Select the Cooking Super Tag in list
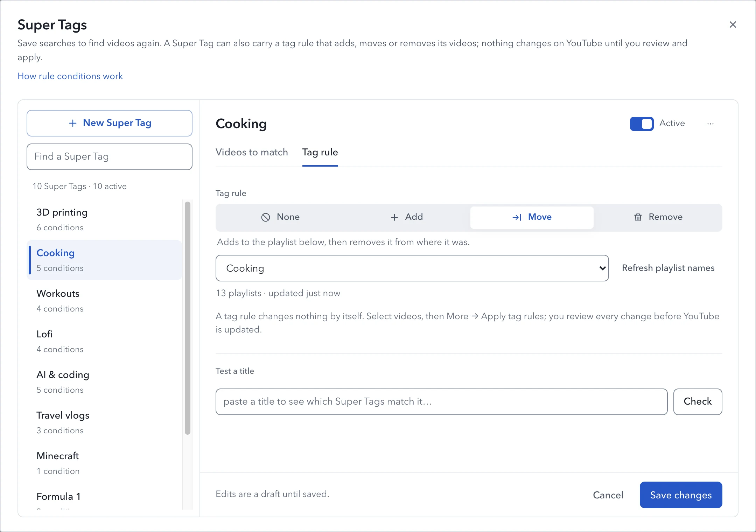 pos(104,260)
